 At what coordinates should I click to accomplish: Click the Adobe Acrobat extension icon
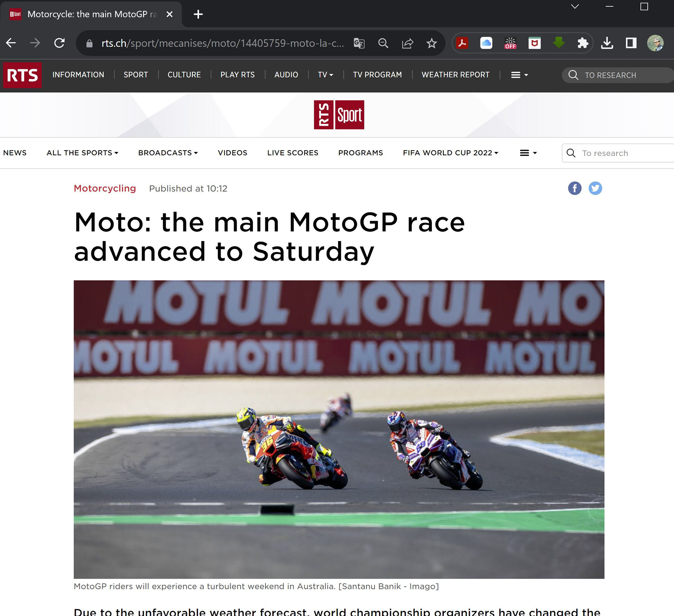coord(462,43)
